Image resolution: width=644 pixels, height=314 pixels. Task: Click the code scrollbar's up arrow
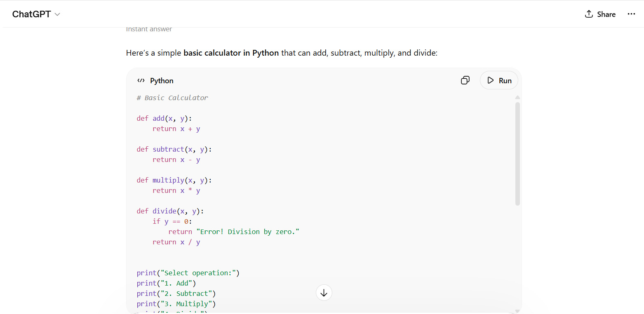(x=517, y=98)
